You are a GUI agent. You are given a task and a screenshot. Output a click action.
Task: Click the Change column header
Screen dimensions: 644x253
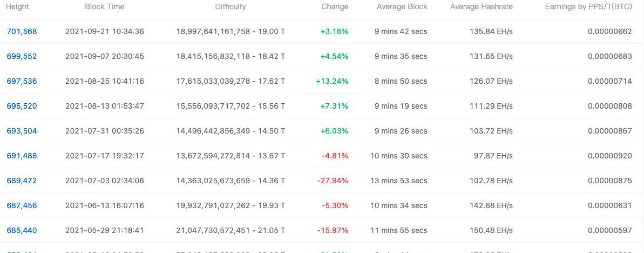pyautogui.click(x=335, y=6)
